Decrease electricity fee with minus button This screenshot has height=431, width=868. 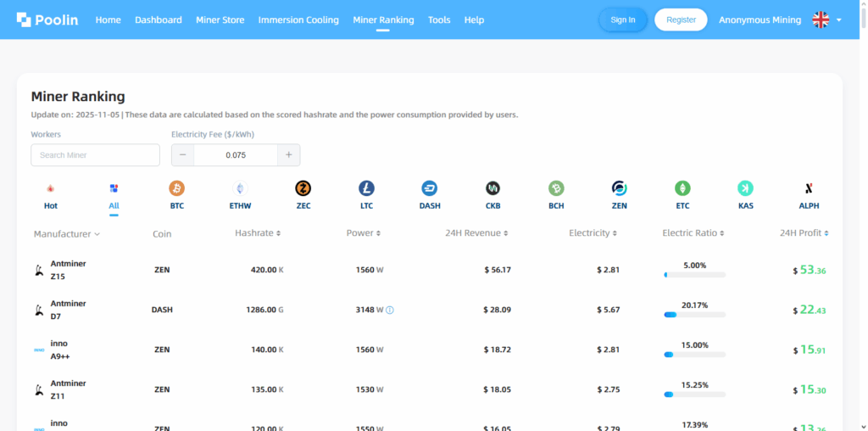[x=183, y=155]
